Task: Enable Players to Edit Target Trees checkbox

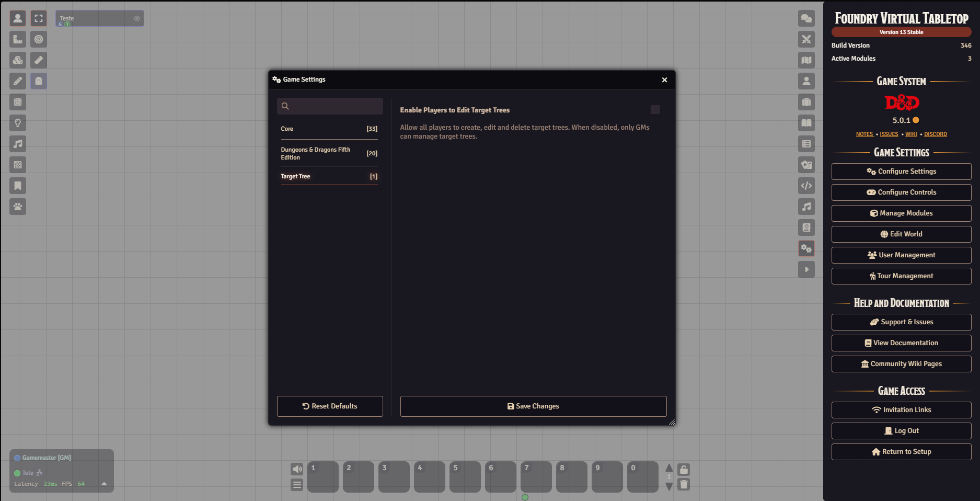Action: [x=655, y=109]
